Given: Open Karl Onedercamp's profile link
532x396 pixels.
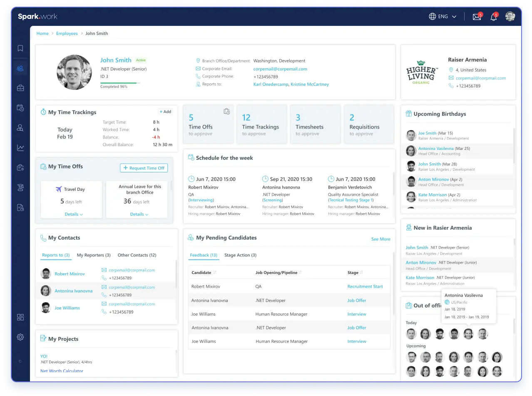Looking at the screenshot, I should pyautogui.click(x=271, y=84).
